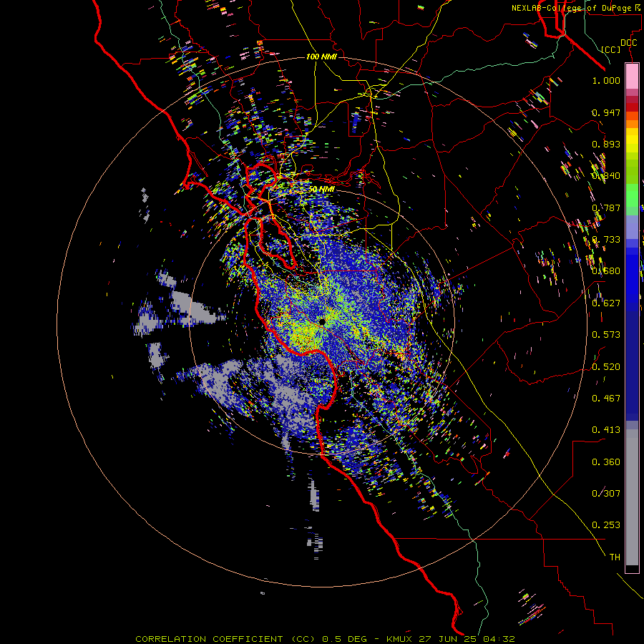The height and width of the screenshot is (644, 644).
Task: Click the 0.360 scale value
Action: pyautogui.click(x=606, y=462)
